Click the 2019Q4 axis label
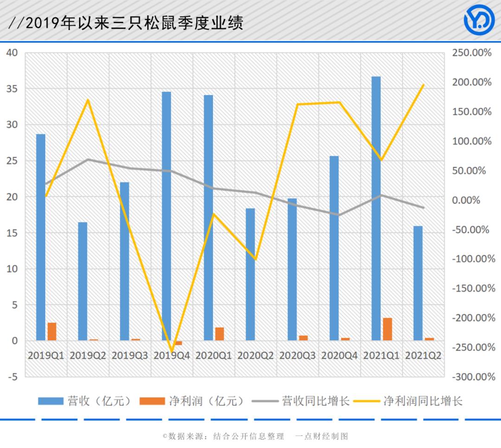This screenshot has width=501, height=448. click(x=172, y=355)
